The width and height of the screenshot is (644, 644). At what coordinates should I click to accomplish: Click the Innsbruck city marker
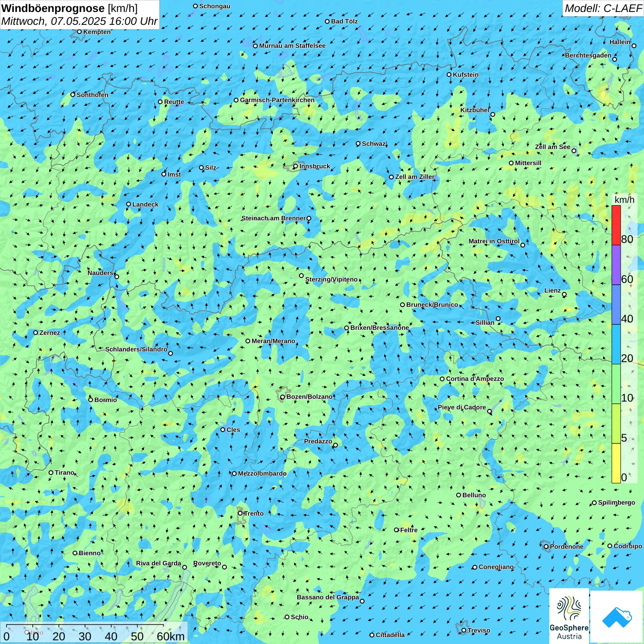[296, 167]
